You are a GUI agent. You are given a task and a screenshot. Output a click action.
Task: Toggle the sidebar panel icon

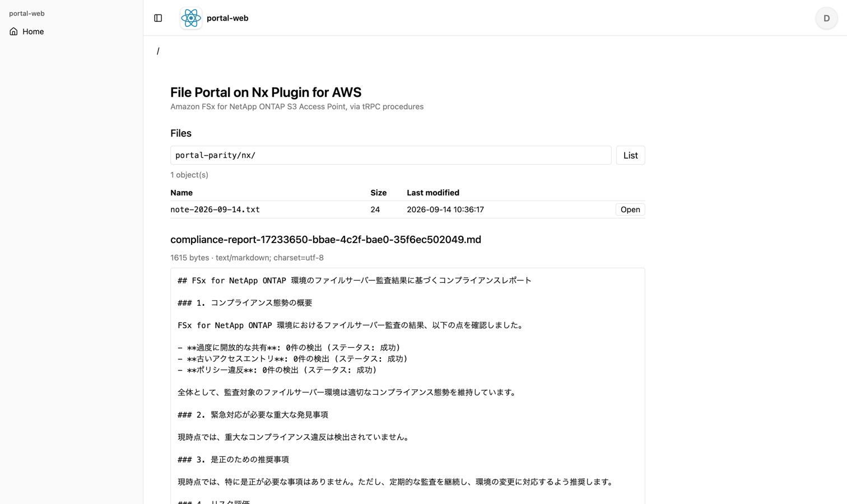click(158, 18)
